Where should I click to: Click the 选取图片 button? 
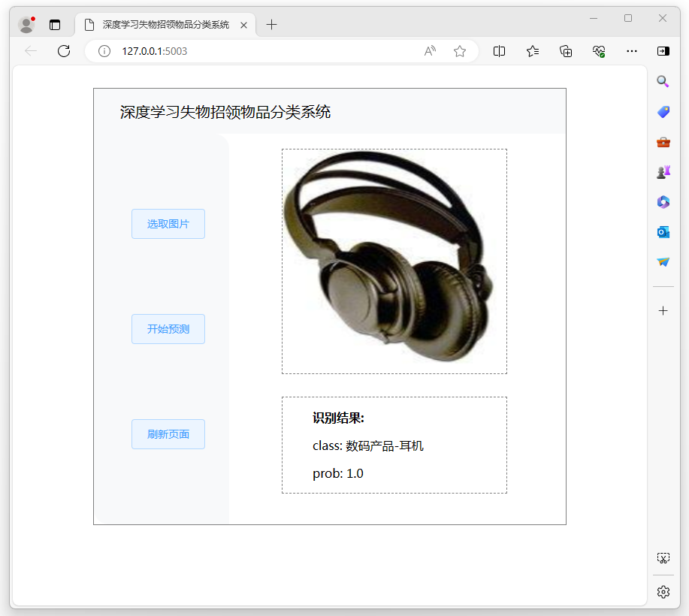pos(168,224)
